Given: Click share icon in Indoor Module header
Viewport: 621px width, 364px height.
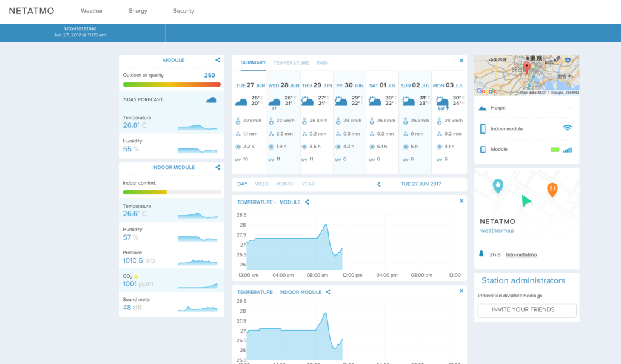Looking at the screenshot, I should tap(218, 167).
